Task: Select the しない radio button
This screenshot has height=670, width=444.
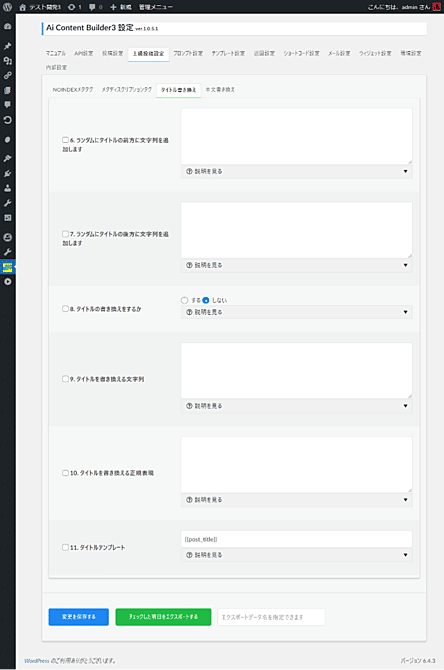Action: (206, 300)
